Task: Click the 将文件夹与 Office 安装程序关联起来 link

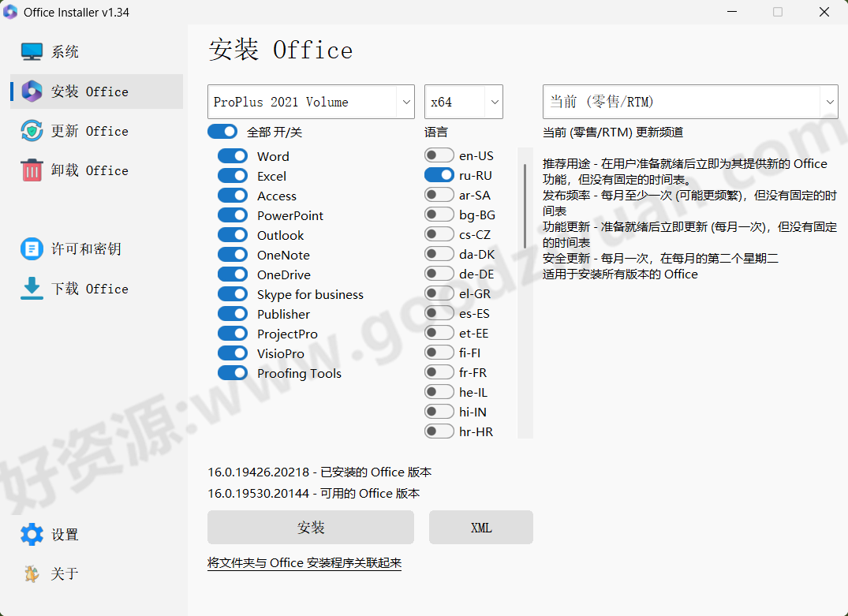Action: pyautogui.click(x=304, y=563)
